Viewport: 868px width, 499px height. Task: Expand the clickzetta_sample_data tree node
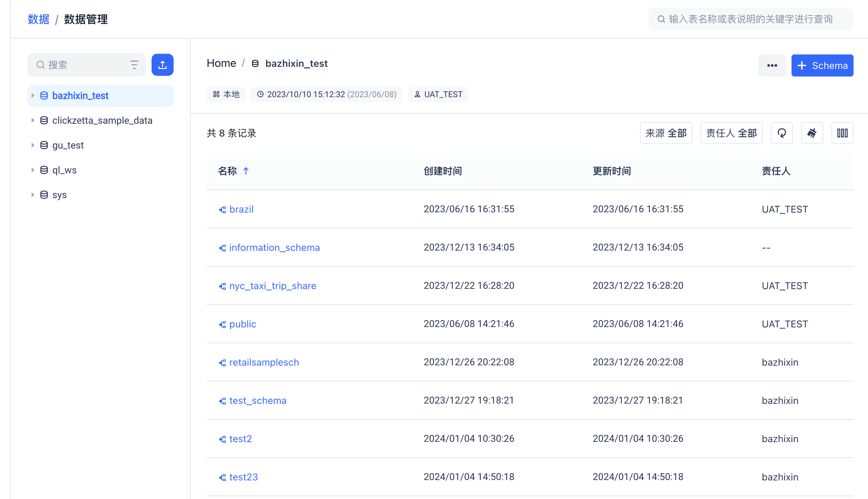pos(33,120)
